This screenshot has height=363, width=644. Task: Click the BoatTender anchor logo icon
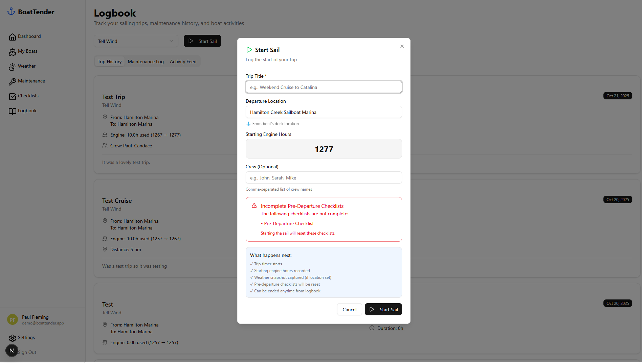pyautogui.click(x=11, y=11)
